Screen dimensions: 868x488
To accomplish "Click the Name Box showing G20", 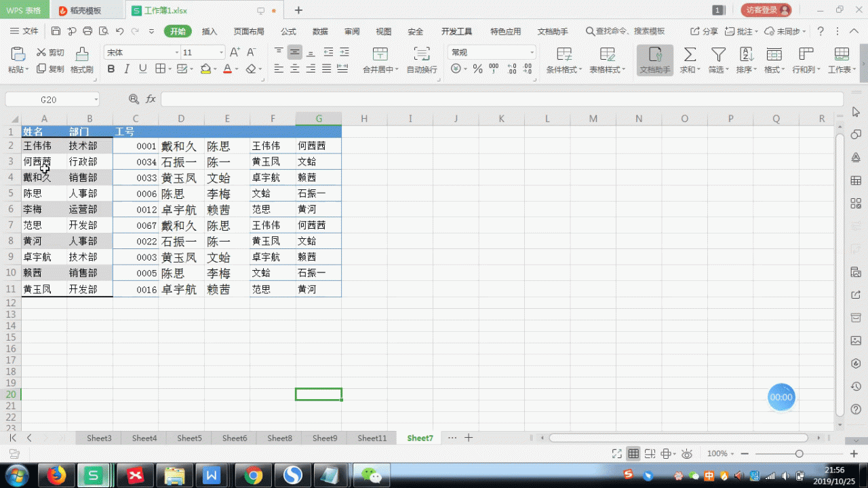I will click(x=52, y=99).
